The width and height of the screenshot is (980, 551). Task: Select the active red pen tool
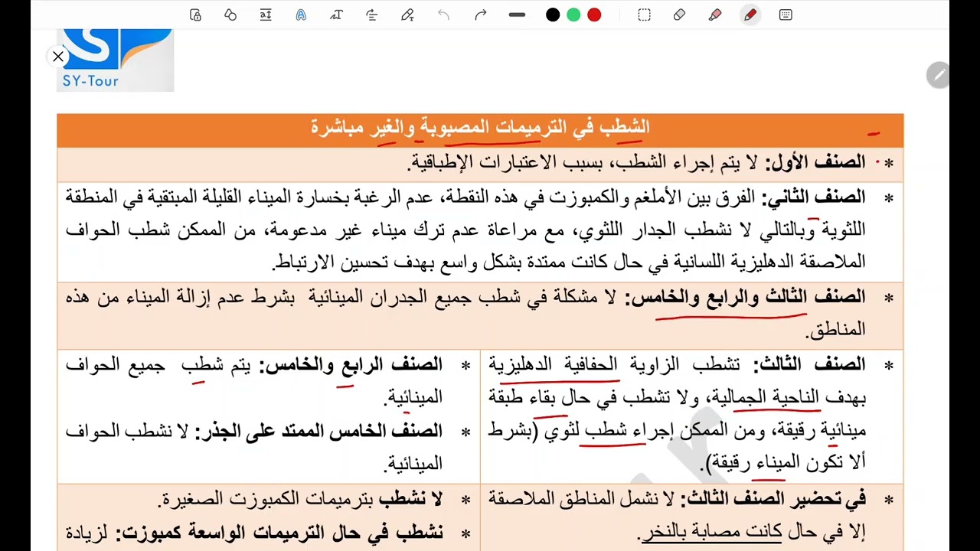[x=750, y=15]
